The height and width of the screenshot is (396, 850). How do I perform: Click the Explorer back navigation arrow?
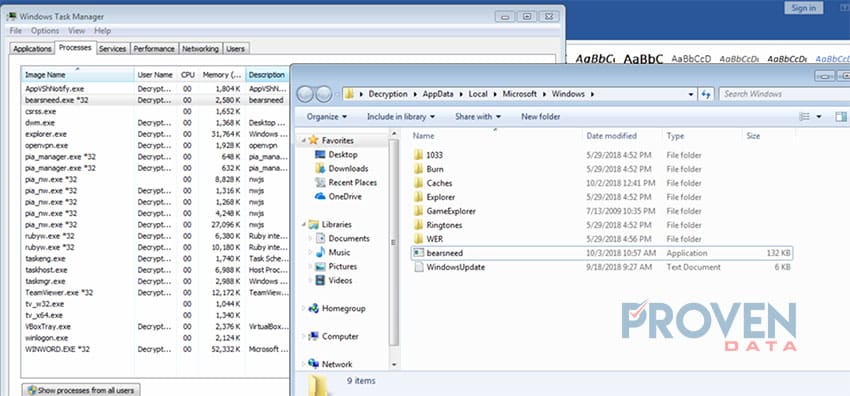[305, 94]
